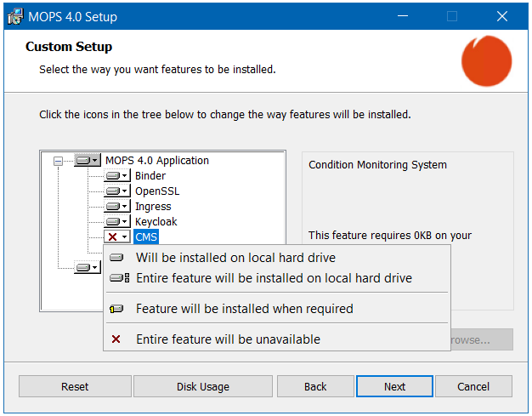Open the partially hidden feature dropdown below CMS

coord(87,268)
